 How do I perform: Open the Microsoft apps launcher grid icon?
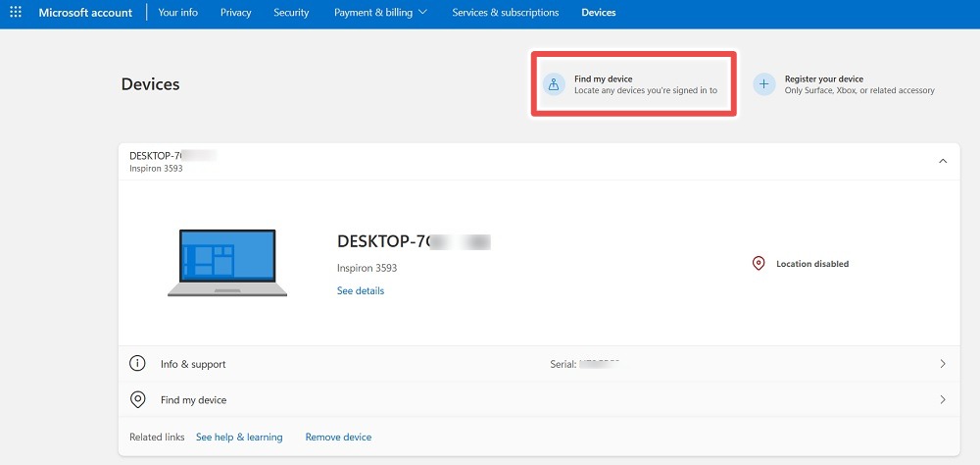16,12
